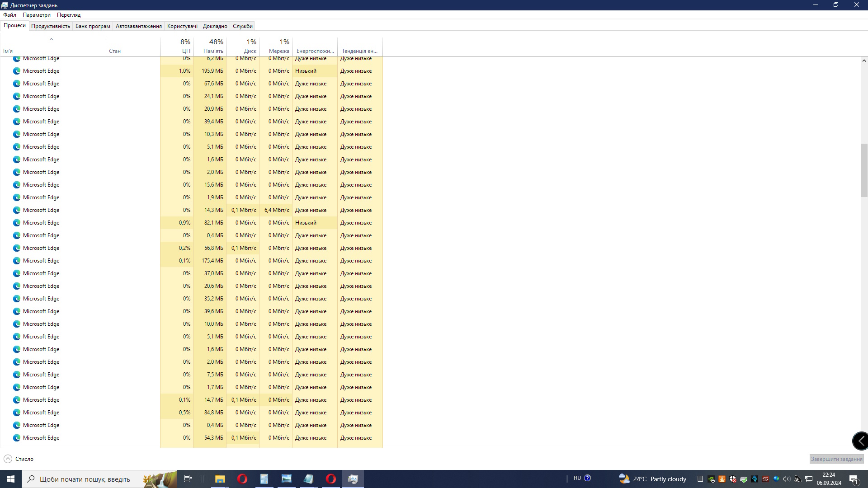This screenshot has height=488, width=868.
Task: Click the vertical scrollbar thumb
Action: tap(864, 170)
